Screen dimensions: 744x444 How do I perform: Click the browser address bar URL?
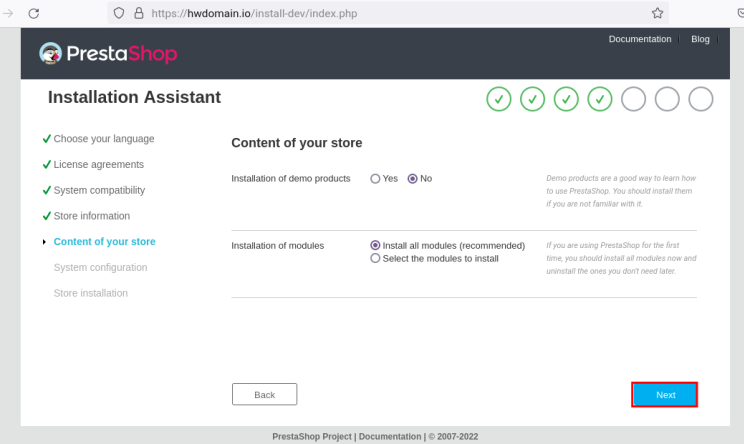coord(300,13)
